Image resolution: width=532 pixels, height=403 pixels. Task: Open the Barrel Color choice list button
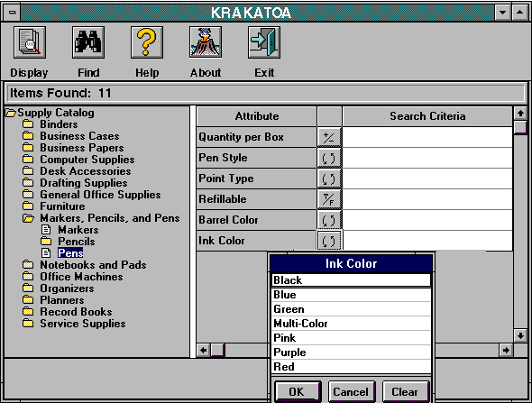pyautogui.click(x=329, y=220)
